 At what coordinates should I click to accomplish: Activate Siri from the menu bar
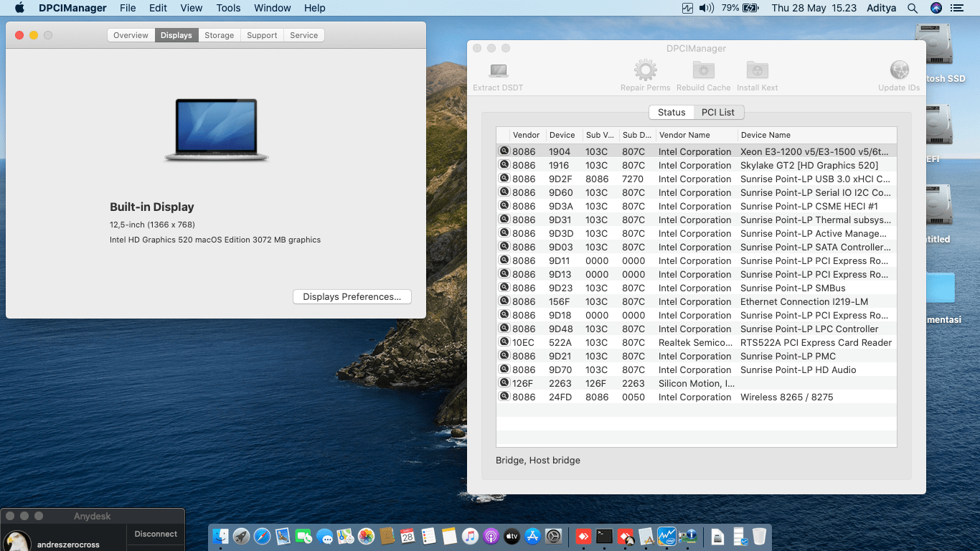click(x=936, y=8)
